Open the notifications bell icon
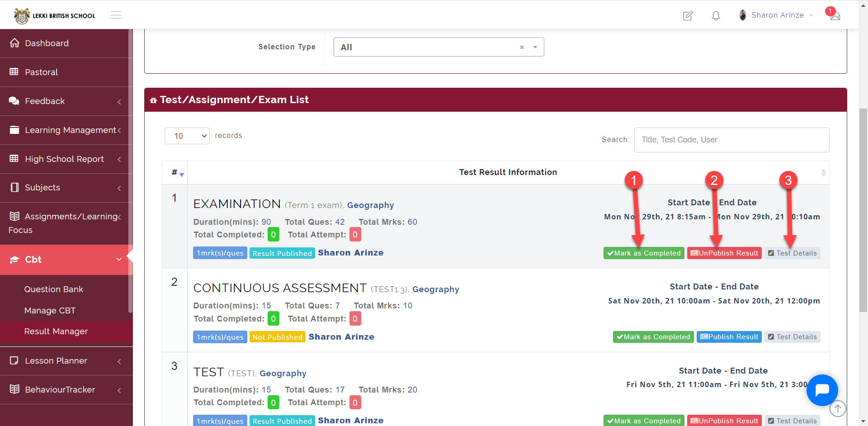This screenshot has height=426, width=868. tap(716, 16)
